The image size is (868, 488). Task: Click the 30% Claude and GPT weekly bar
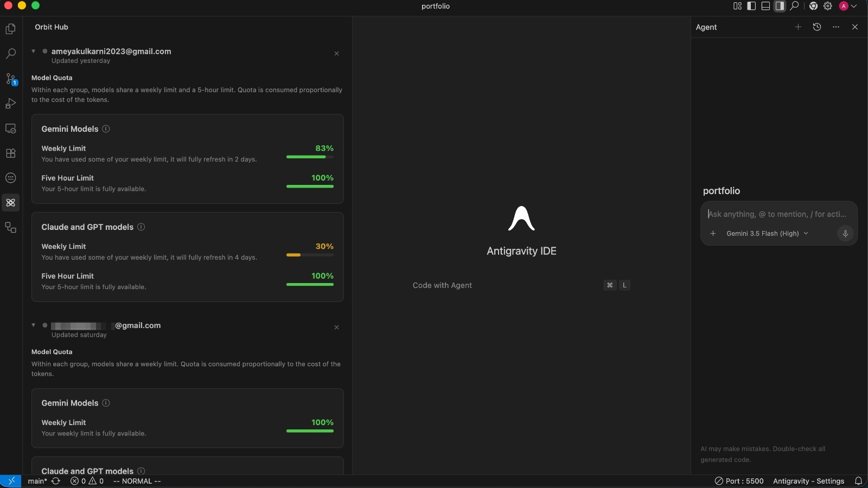pyautogui.click(x=310, y=255)
